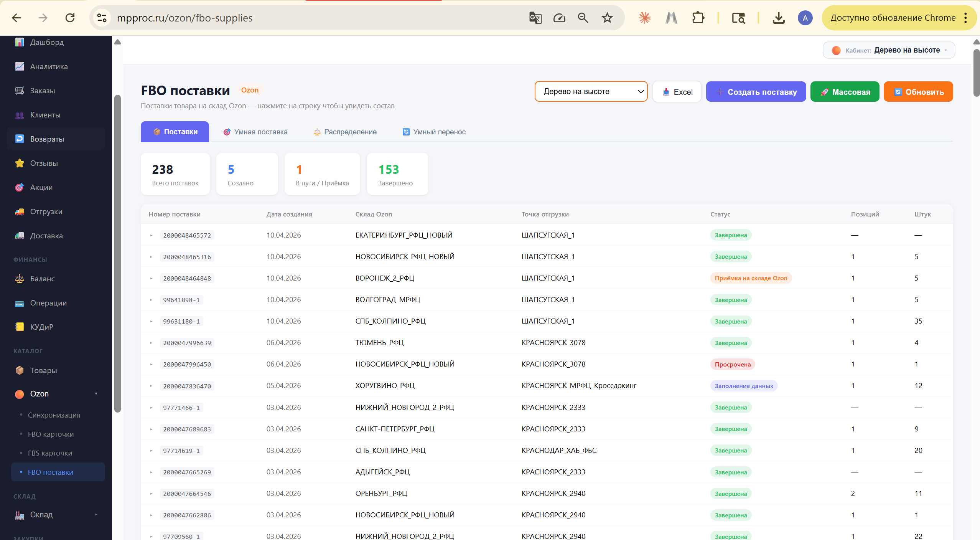Switch to the Распределение tab

click(345, 132)
